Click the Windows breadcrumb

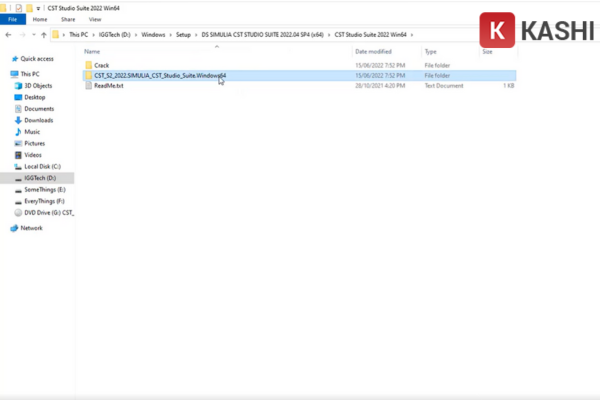tap(153, 34)
